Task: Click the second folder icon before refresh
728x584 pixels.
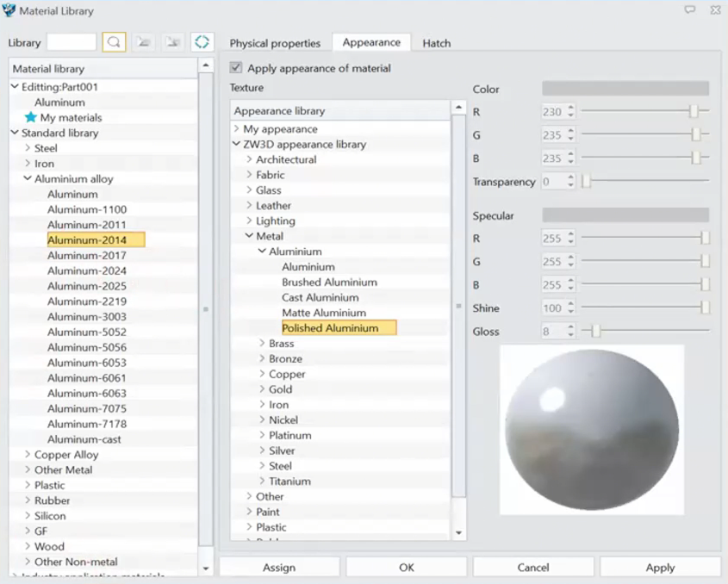Action: tap(173, 42)
